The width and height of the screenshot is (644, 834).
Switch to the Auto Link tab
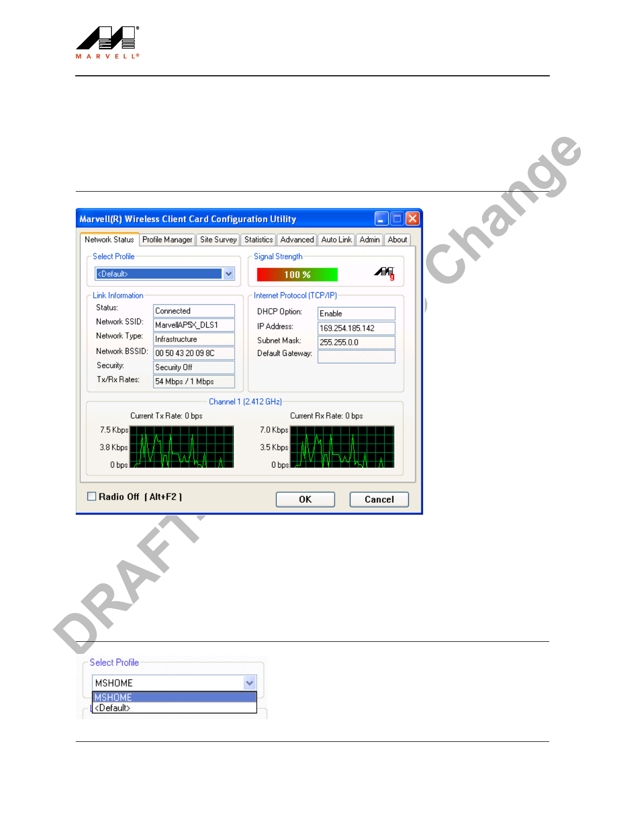(x=337, y=240)
